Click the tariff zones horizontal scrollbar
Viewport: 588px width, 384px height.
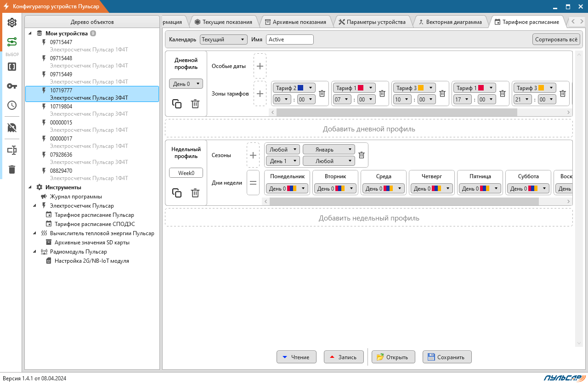tap(396, 112)
